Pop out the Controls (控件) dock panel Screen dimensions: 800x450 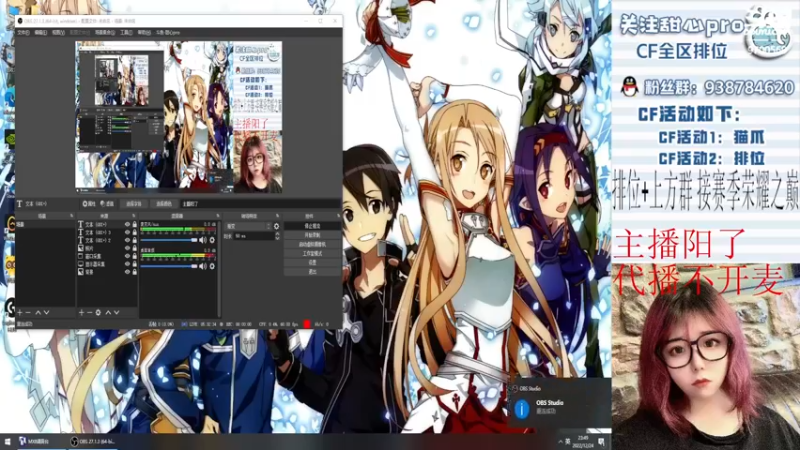pyautogui.click(x=338, y=216)
